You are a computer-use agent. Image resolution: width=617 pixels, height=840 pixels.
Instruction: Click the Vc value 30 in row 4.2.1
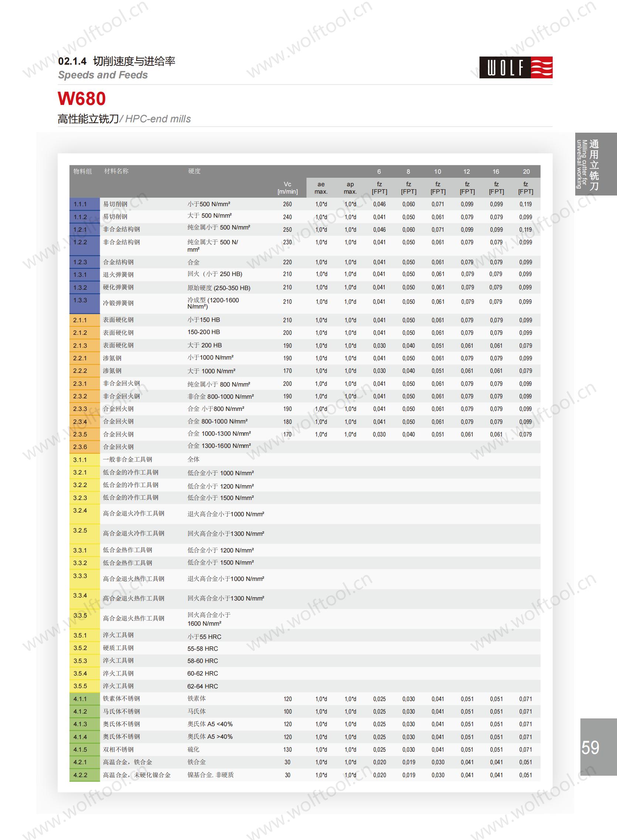pos(288,762)
